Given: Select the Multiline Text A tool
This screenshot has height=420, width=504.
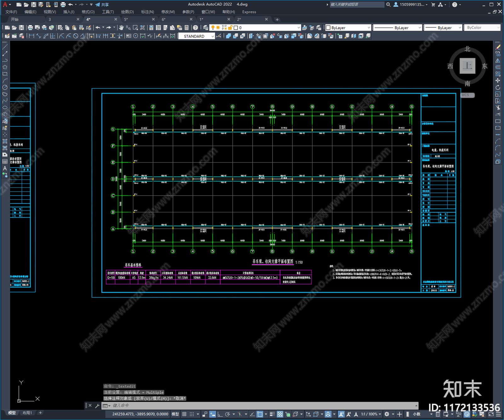Looking at the screenshot, I should point(5,168).
